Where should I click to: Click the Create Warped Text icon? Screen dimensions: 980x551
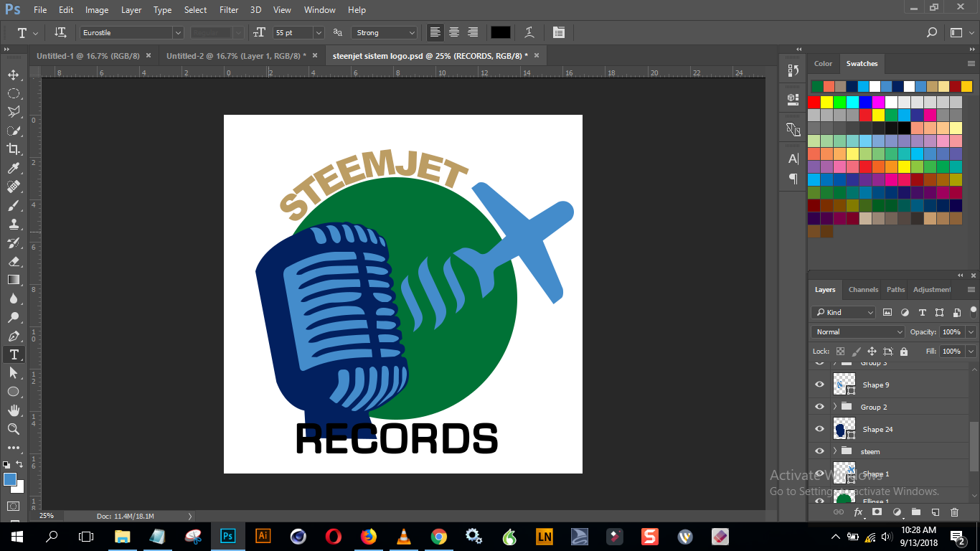(x=529, y=32)
